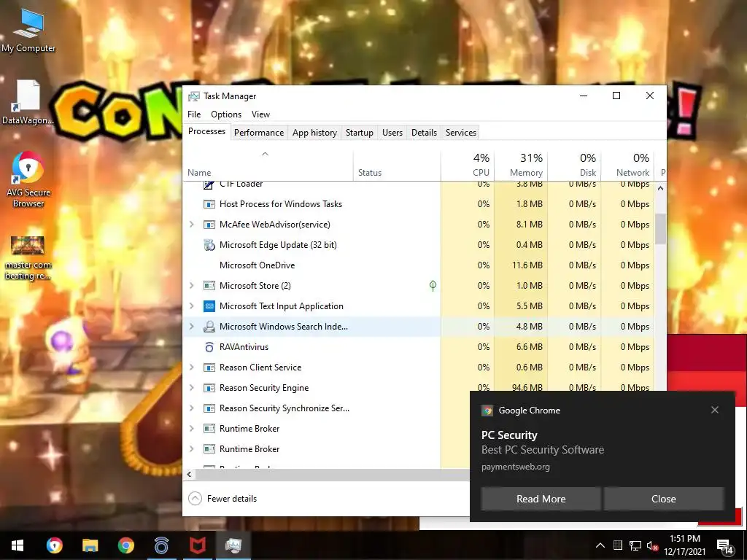Image resolution: width=747 pixels, height=560 pixels.
Task: Click the Microsoft Store process icon
Action: [209, 286]
